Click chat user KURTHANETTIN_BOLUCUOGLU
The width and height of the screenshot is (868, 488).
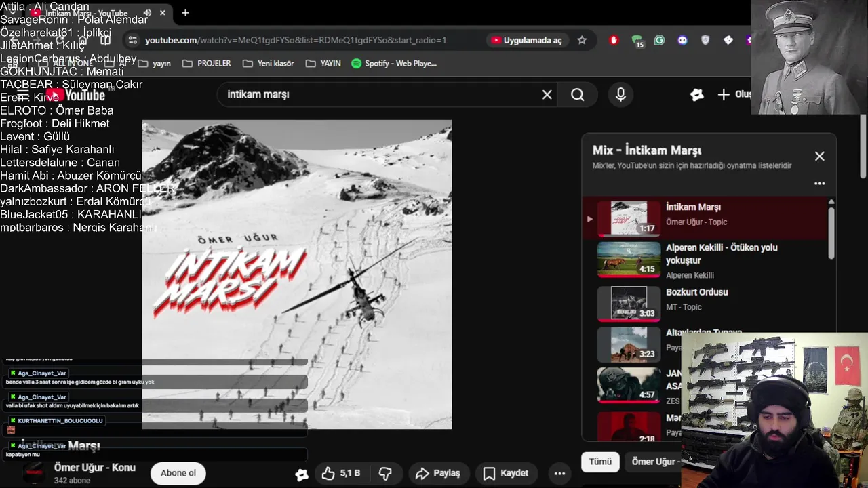60,421
